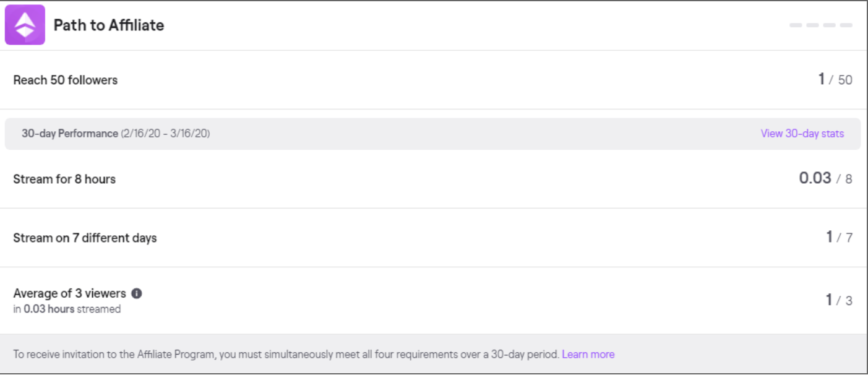Click the Stream for 8 hours requirement
The height and width of the screenshot is (380, 868).
point(64,179)
